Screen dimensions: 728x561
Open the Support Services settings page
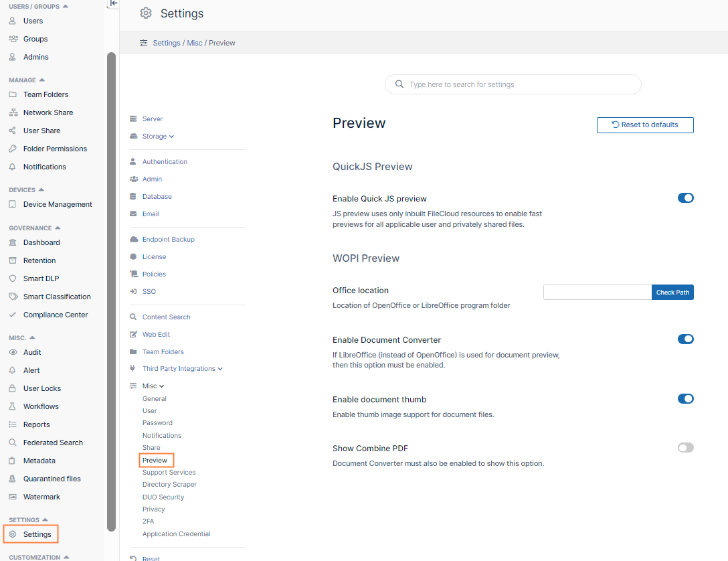169,473
